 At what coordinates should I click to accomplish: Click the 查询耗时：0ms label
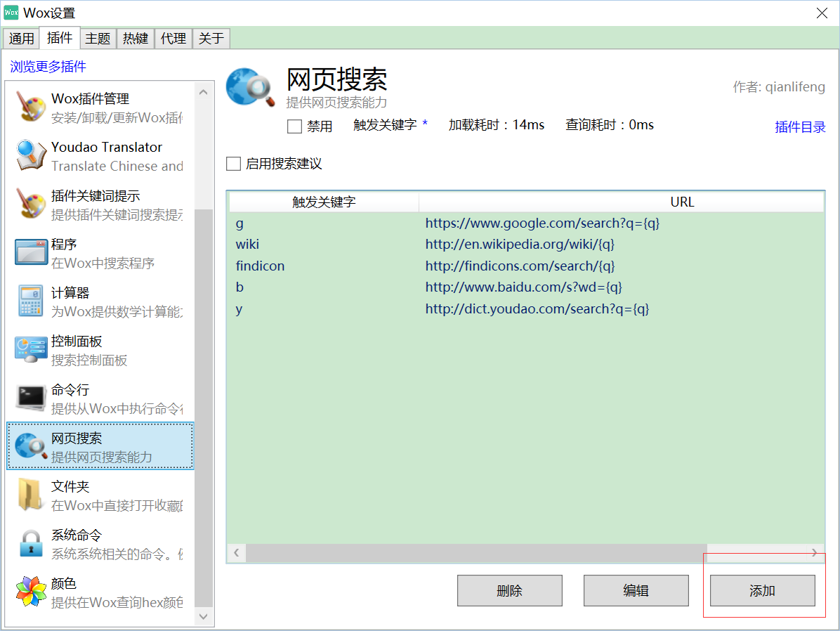[x=610, y=125]
